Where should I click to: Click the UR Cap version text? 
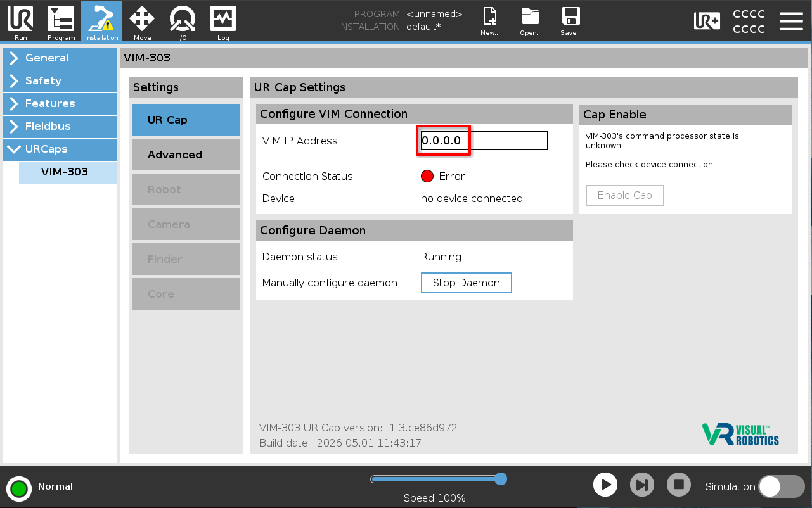[x=358, y=428]
